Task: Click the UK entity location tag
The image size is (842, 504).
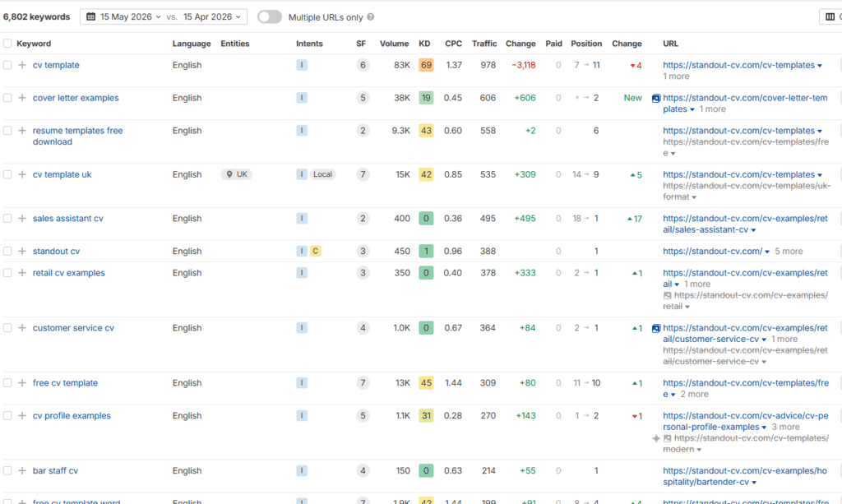Action: pos(237,174)
